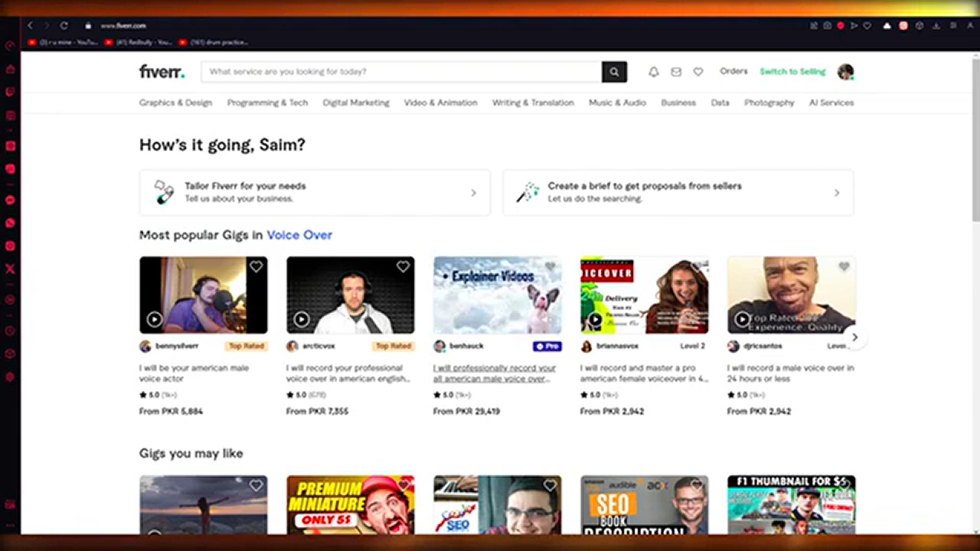Show next Voice Over gigs carousel arrow
The width and height of the screenshot is (980, 551).
click(855, 337)
